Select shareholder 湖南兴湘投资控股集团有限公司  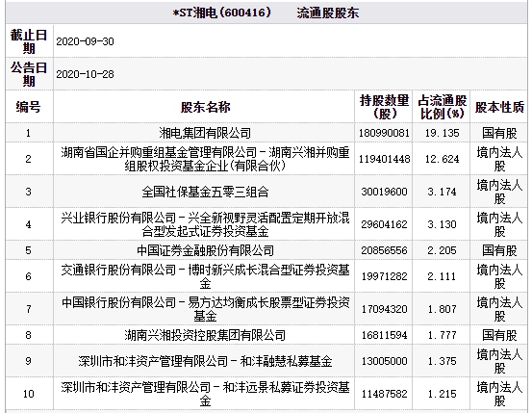point(205,335)
